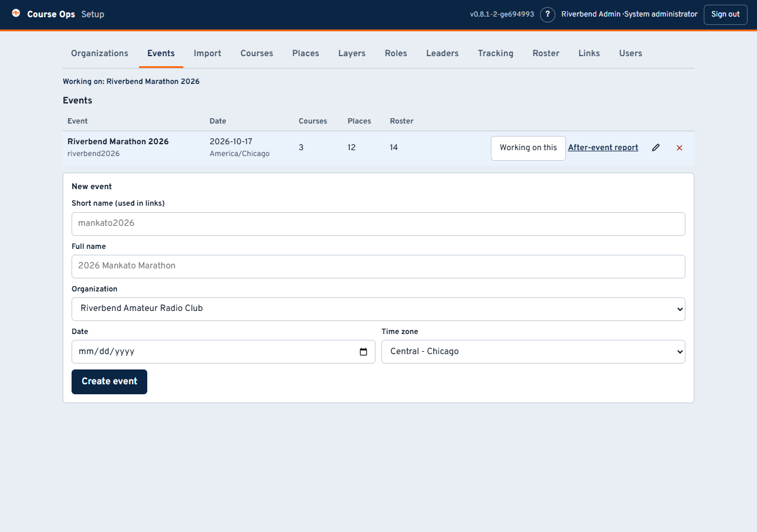Click the Course Ops title text
757x532 pixels.
(51, 14)
